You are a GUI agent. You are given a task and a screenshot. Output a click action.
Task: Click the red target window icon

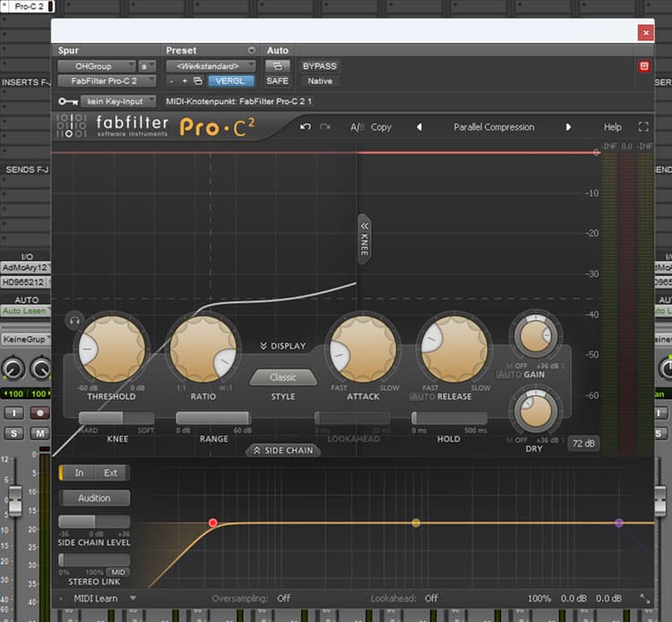coord(643,66)
